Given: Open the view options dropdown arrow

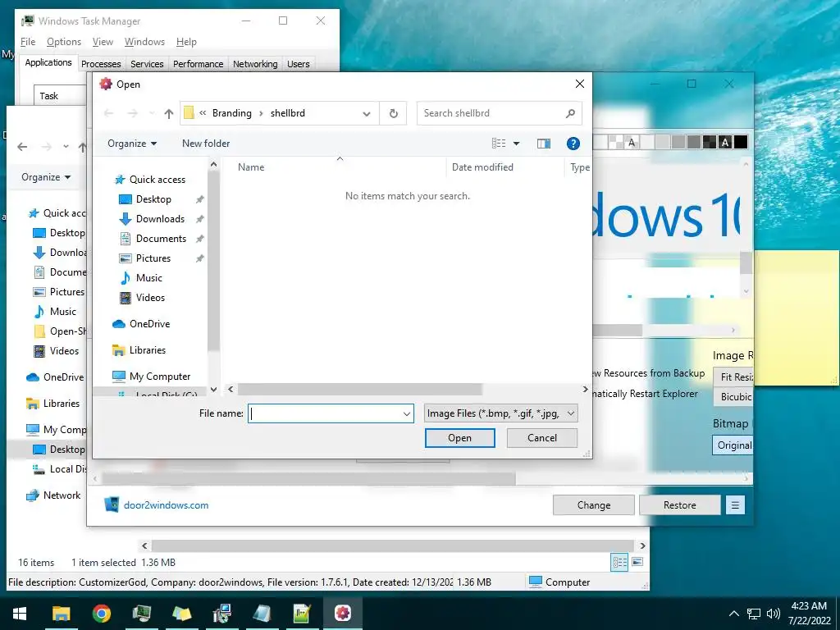Looking at the screenshot, I should pos(517,144).
